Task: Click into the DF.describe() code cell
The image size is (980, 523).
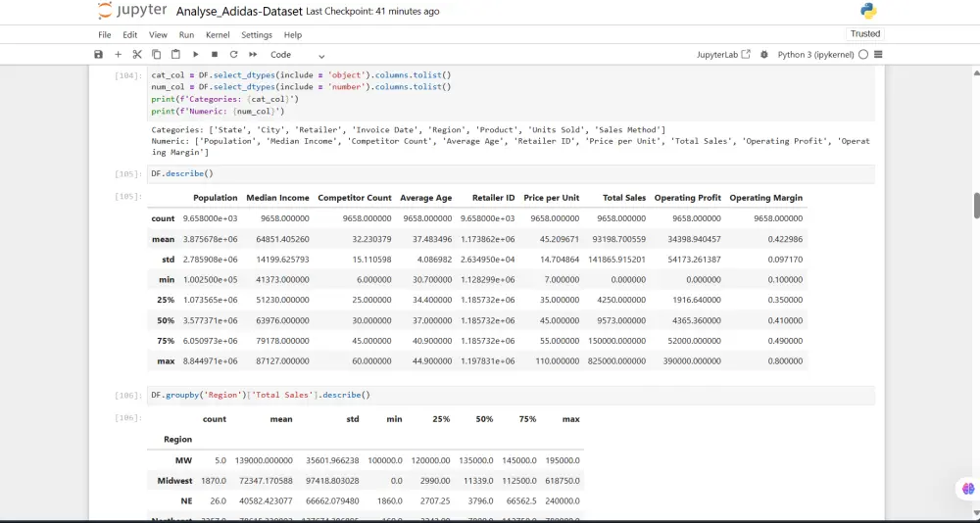Action: point(511,173)
